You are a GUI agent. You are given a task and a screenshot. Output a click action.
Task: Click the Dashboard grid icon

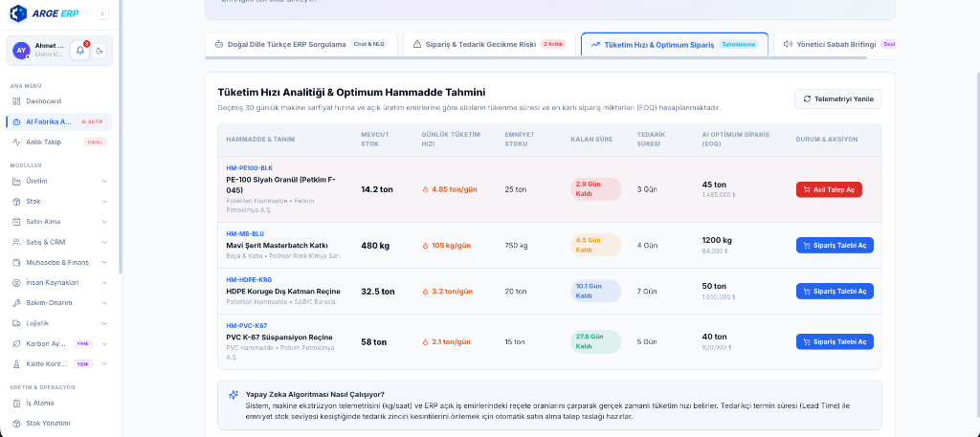point(16,101)
